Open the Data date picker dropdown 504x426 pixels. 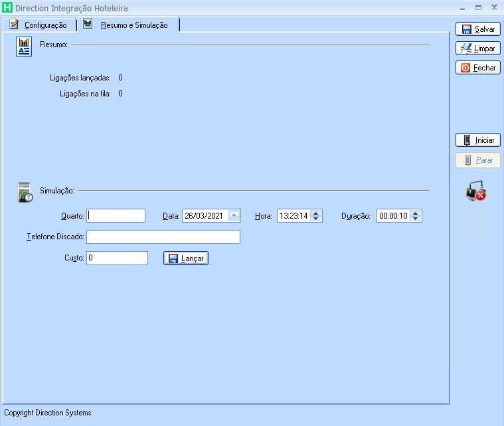click(x=234, y=215)
